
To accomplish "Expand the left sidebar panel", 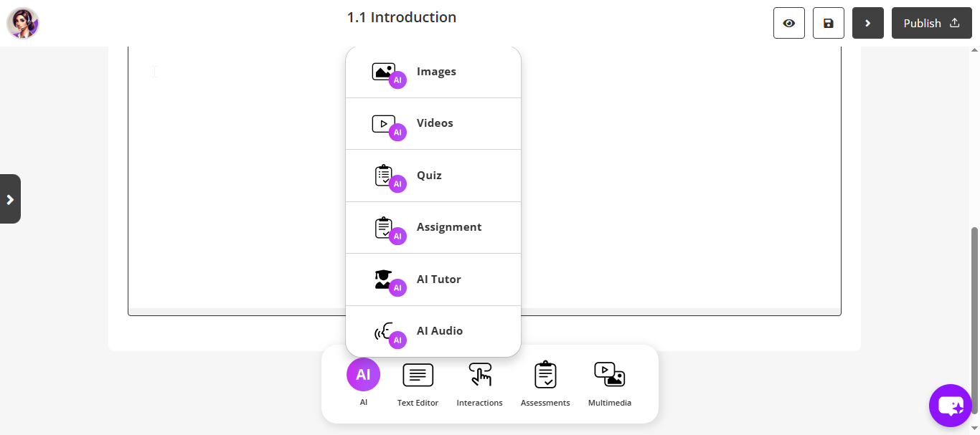I will [10, 199].
